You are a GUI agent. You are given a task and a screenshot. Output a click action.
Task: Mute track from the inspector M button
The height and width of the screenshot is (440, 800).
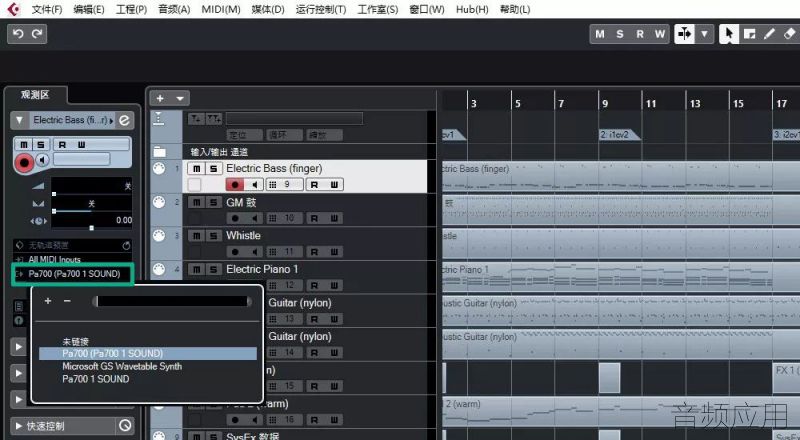(x=23, y=145)
